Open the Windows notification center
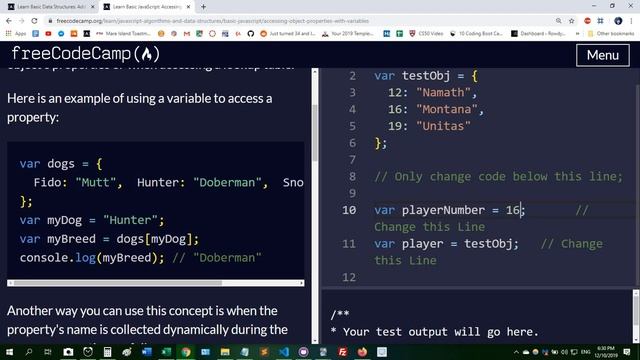 tap(627, 352)
